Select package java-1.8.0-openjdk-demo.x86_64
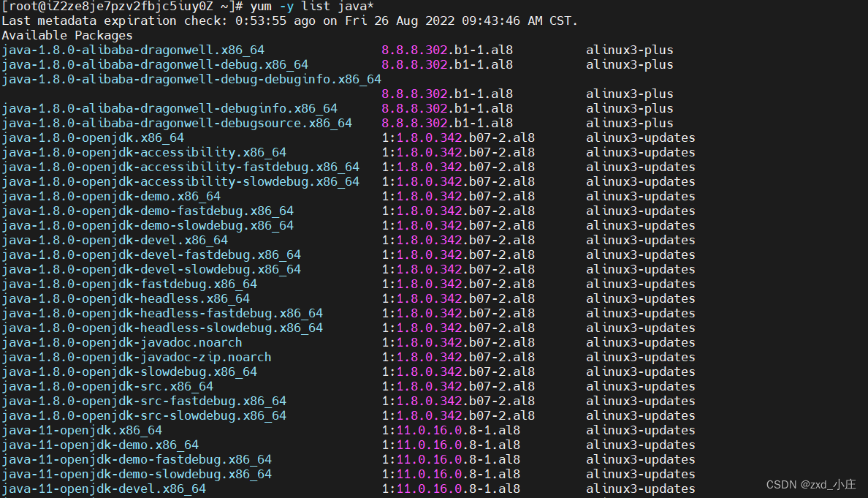Image resolution: width=868 pixels, height=498 pixels. (111, 196)
